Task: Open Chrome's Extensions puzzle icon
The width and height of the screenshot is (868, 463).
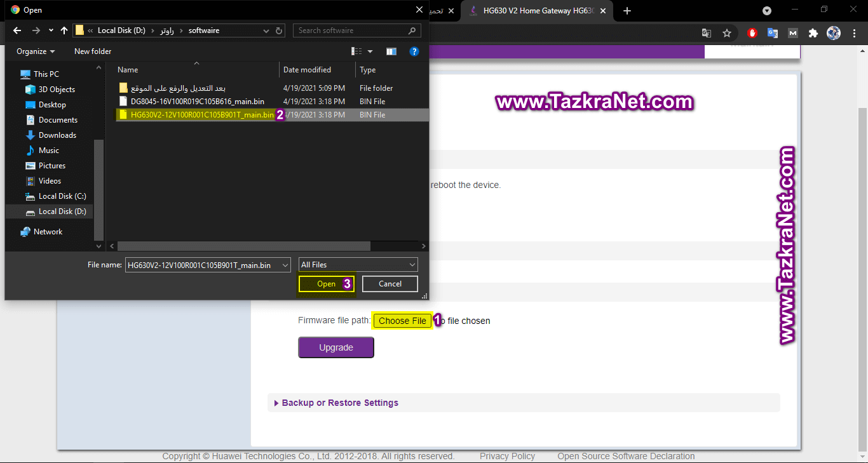Action: (813, 33)
